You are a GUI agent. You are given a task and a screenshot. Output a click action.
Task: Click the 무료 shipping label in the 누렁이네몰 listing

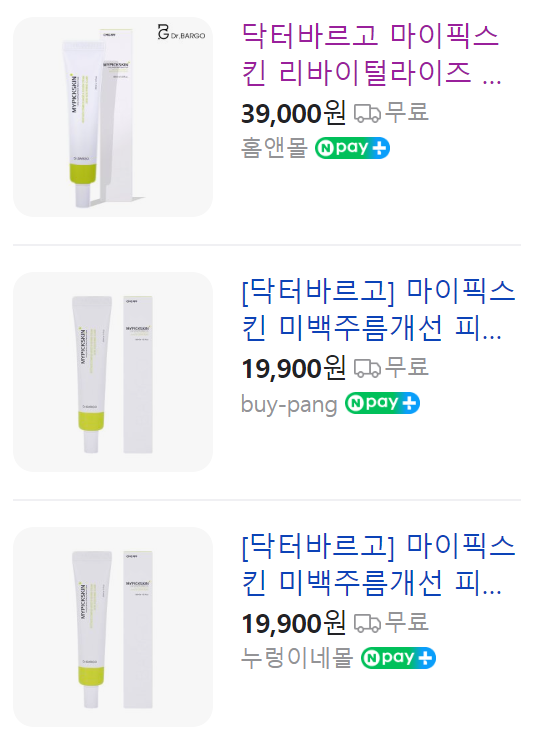[407, 622]
